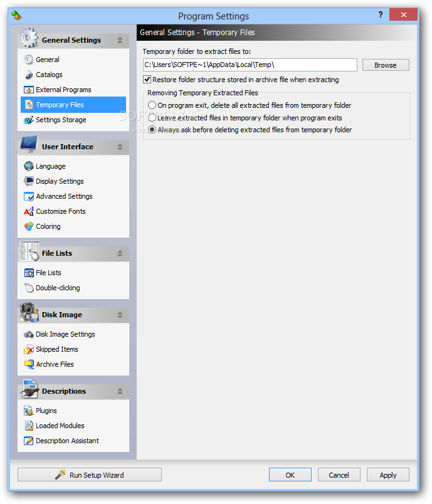Click the Temporary Files page icon
Image resolution: width=432 pixels, height=504 pixels.
coord(29,105)
